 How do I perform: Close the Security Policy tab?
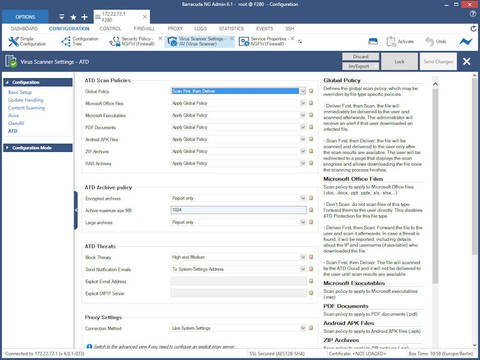160,39
